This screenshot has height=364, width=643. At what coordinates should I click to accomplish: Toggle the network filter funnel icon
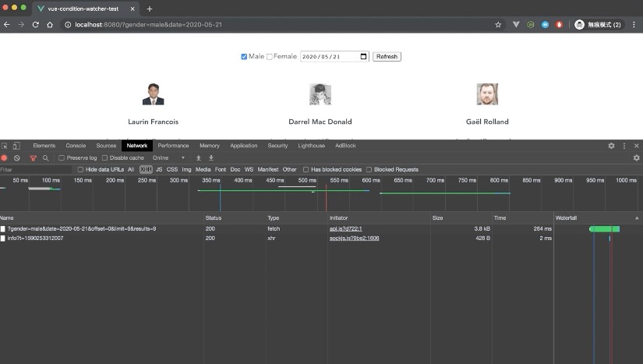point(33,157)
